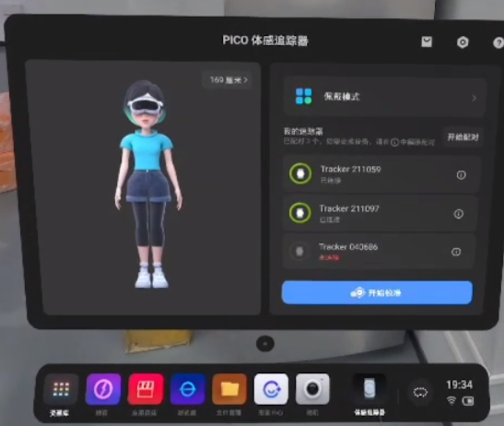Open the hexagonal settings icon in header

point(463,42)
